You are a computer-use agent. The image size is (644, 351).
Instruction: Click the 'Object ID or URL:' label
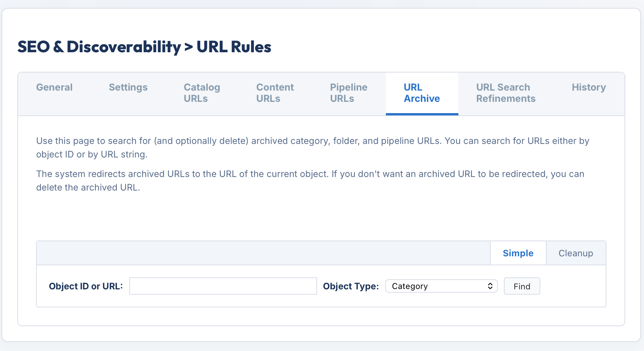click(x=86, y=286)
